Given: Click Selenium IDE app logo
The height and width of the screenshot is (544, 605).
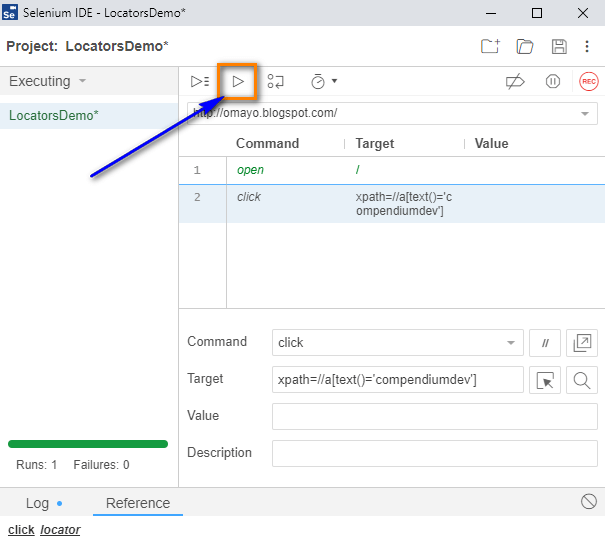Looking at the screenshot, I should (x=9, y=12).
